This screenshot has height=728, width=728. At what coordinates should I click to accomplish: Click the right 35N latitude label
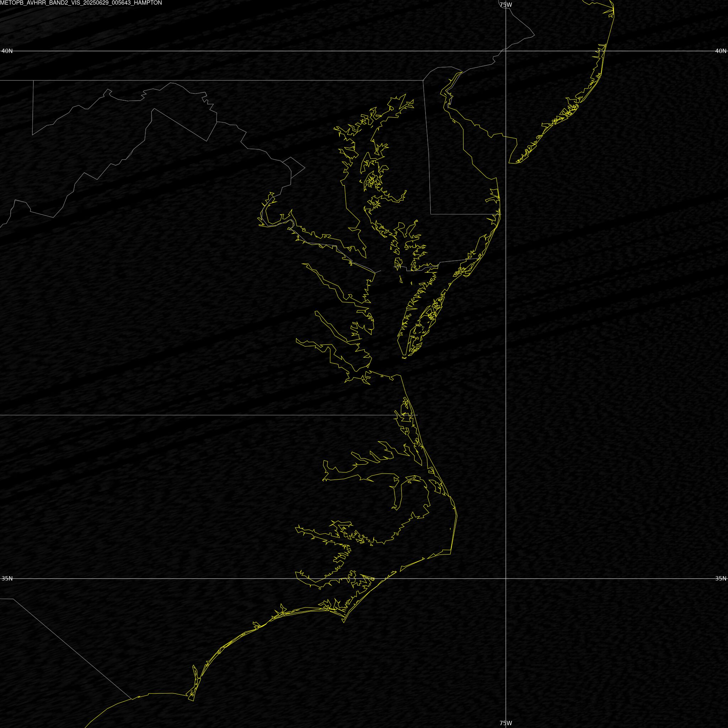click(x=721, y=578)
